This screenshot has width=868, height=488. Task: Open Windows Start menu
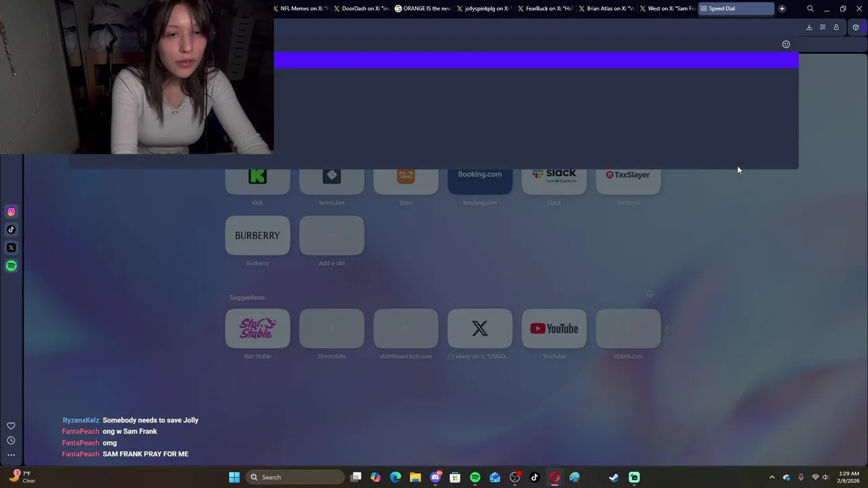click(x=234, y=477)
